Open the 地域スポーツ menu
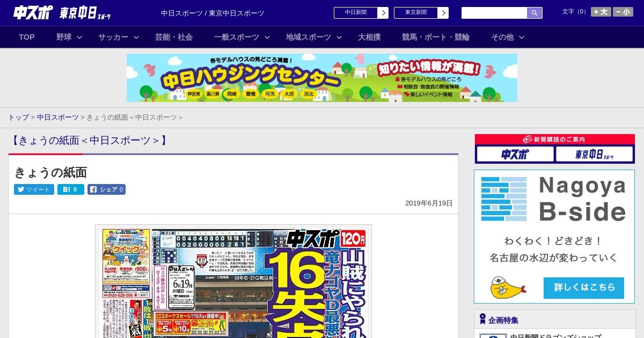Screen dimensions: 644x338 click(x=309, y=37)
